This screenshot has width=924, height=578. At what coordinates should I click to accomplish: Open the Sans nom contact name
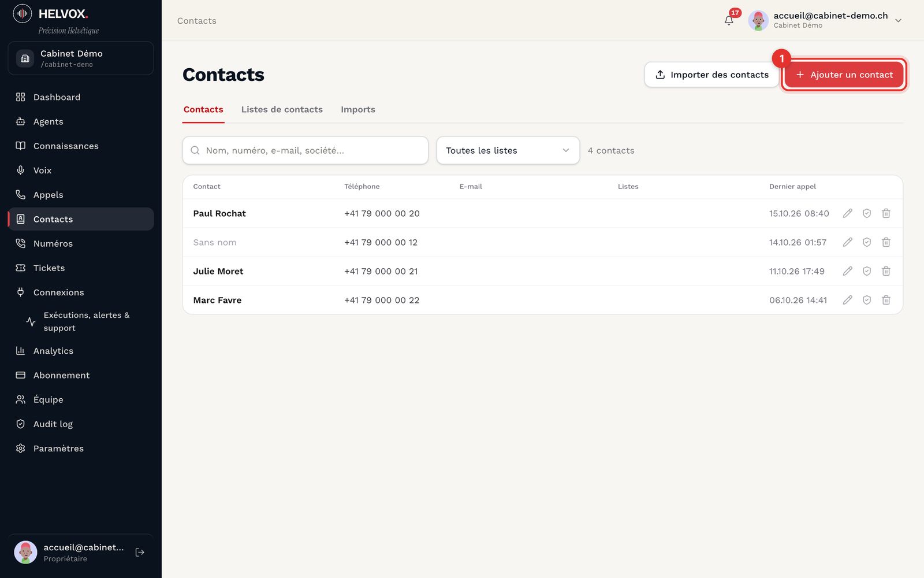[215, 242]
